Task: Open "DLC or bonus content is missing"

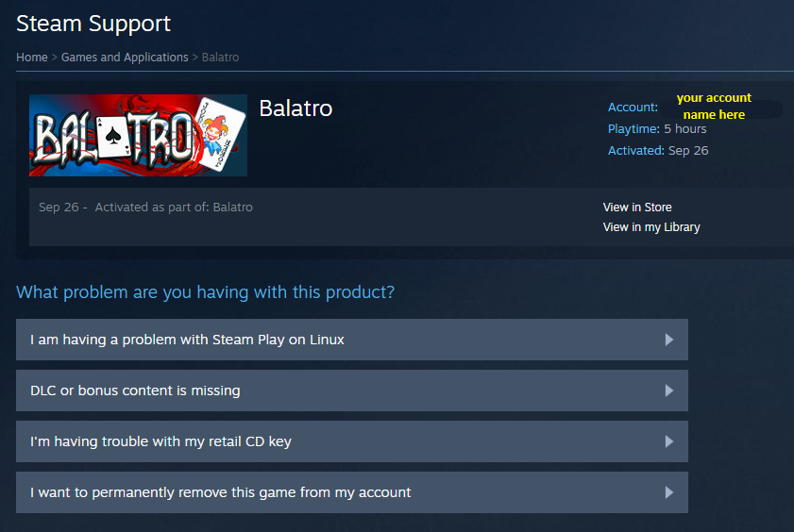Action: [135, 391]
